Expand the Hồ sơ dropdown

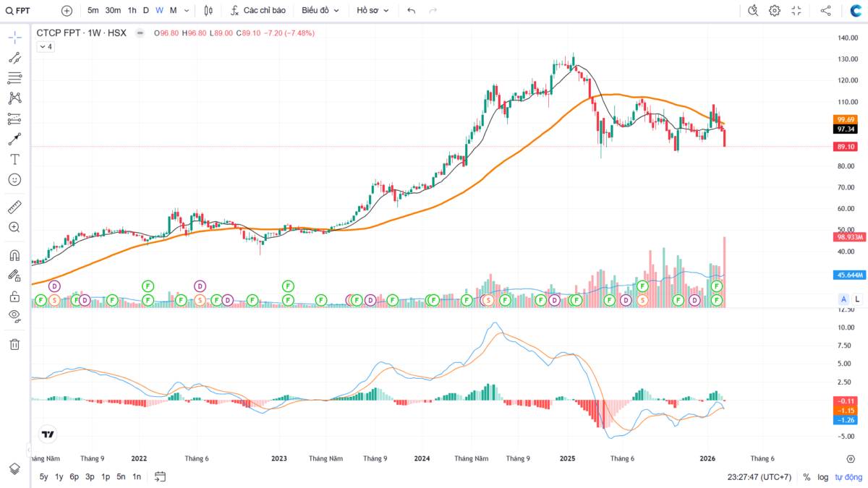[x=373, y=11]
